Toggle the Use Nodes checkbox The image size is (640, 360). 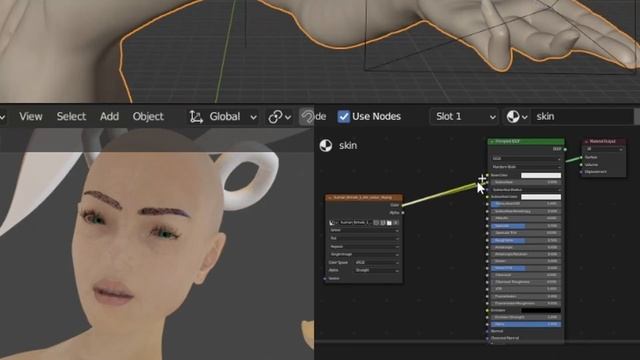point(344,117)
